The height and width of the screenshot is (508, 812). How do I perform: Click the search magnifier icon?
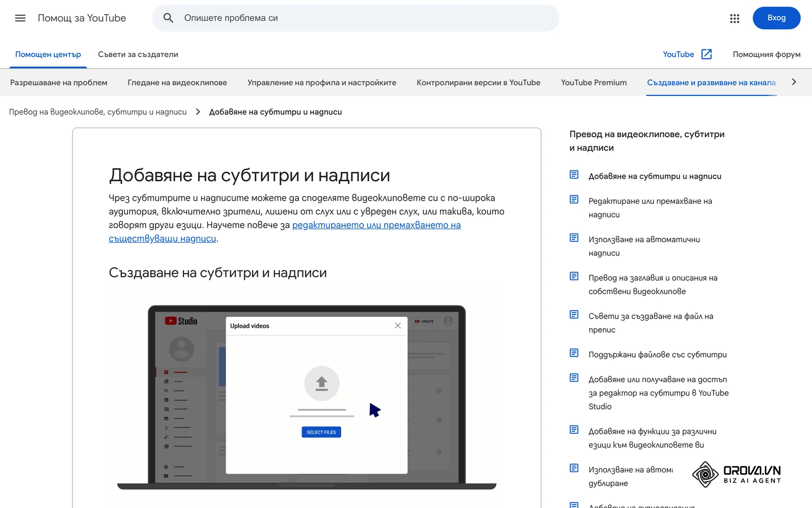coord(168,18)
